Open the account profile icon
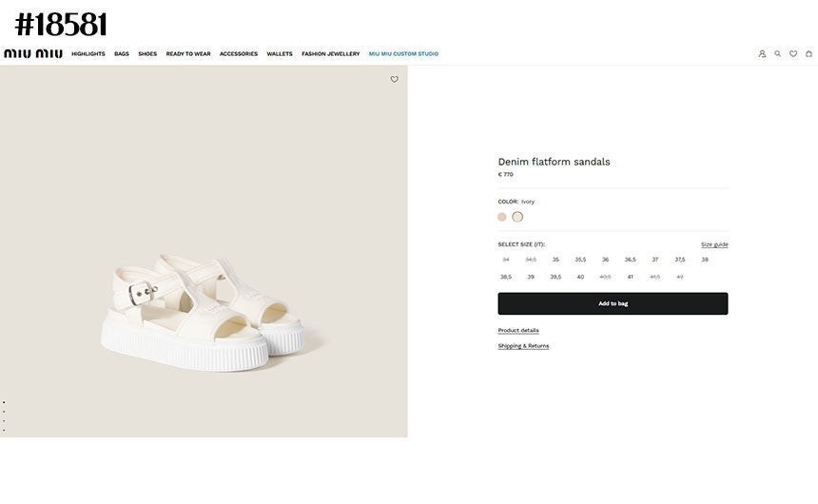Screen dimensions: 818x504 coord(762,54)
